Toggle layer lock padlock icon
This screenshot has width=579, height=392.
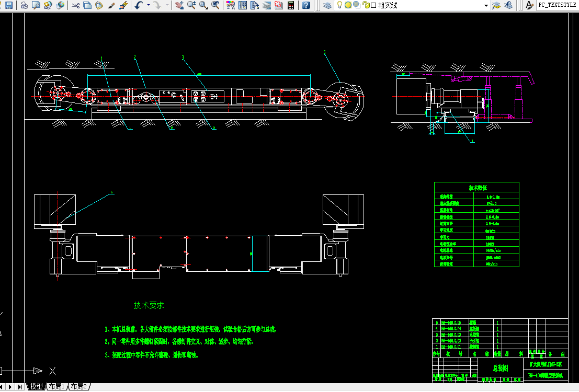pyautogui.click(x=366, y=5)
